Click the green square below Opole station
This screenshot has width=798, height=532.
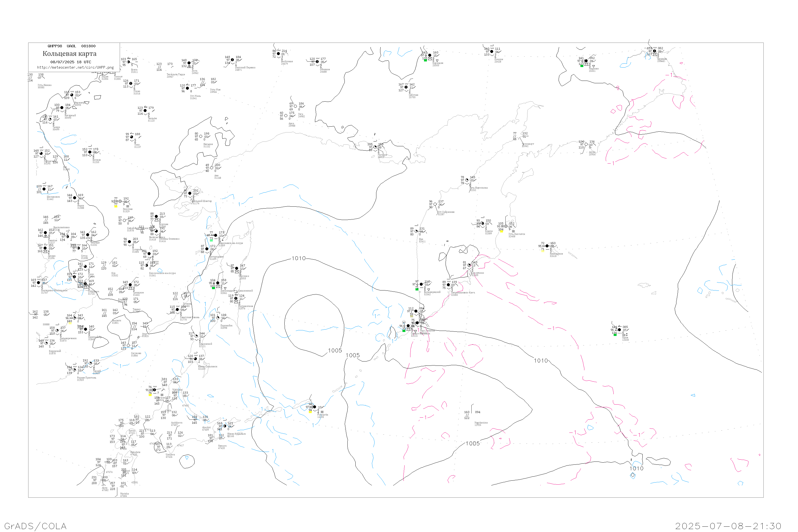coord(615,335)
